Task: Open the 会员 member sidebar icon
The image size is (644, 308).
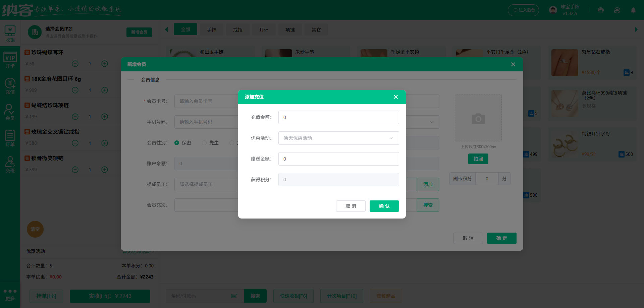Action: coord(10,112)
